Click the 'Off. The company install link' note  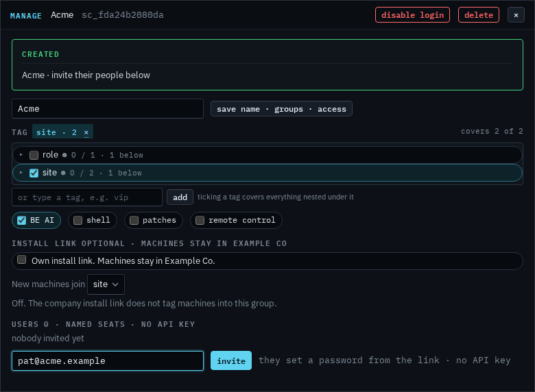(x=144, y=304)
